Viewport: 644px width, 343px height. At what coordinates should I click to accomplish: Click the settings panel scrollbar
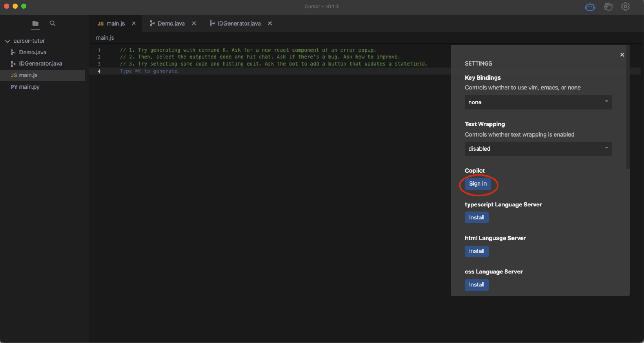[x=628, y=108]
